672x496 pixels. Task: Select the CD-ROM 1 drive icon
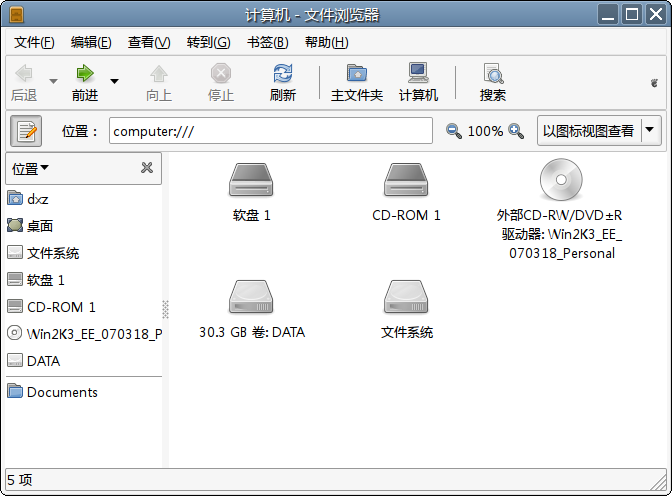click(406, 180)
